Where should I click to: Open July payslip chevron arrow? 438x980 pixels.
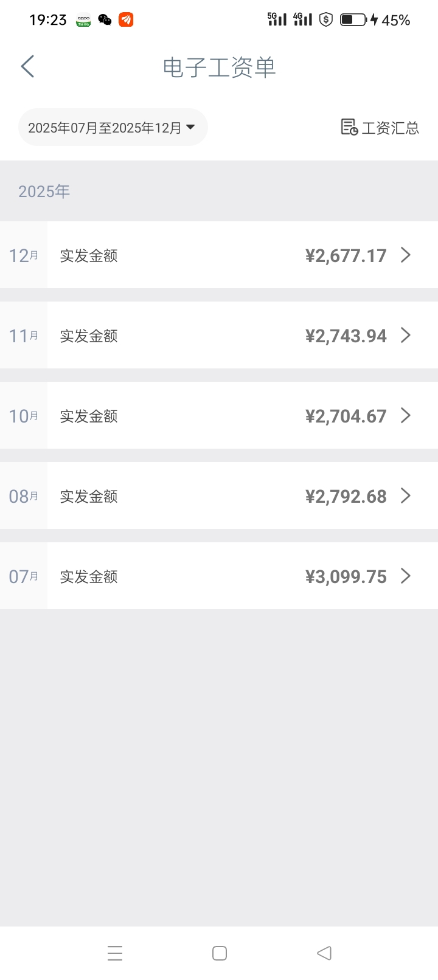(406, 576)
